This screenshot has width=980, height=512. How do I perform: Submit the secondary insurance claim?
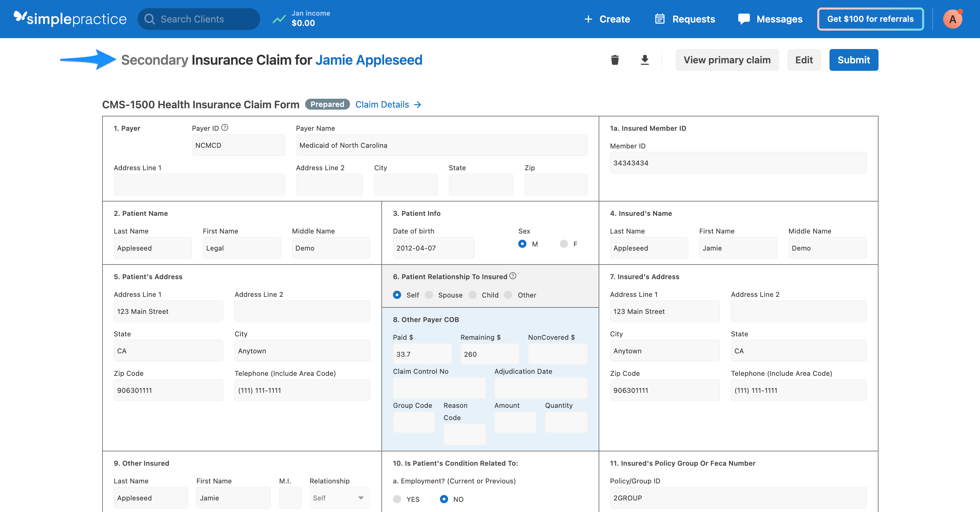[853, 60]
